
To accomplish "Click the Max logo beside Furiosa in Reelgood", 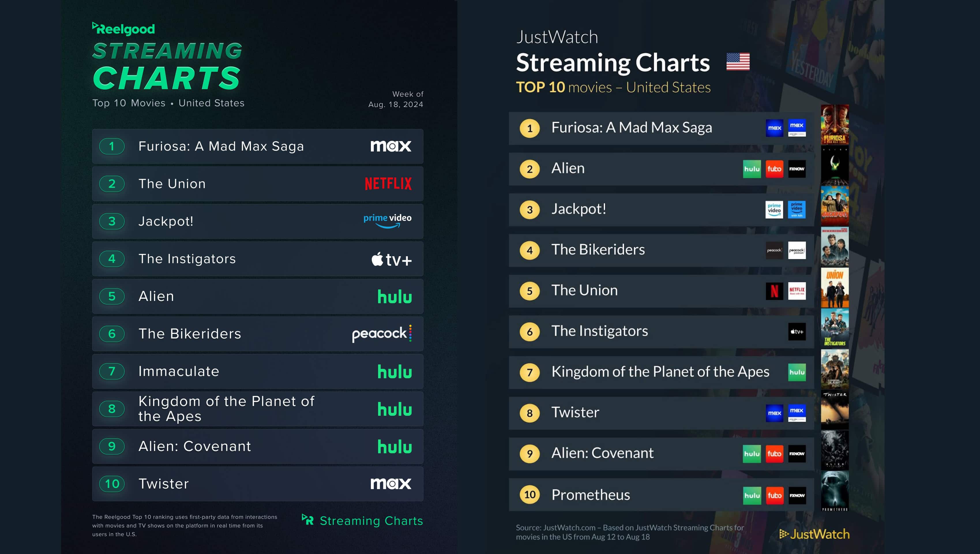I will [x=391, y=146].
